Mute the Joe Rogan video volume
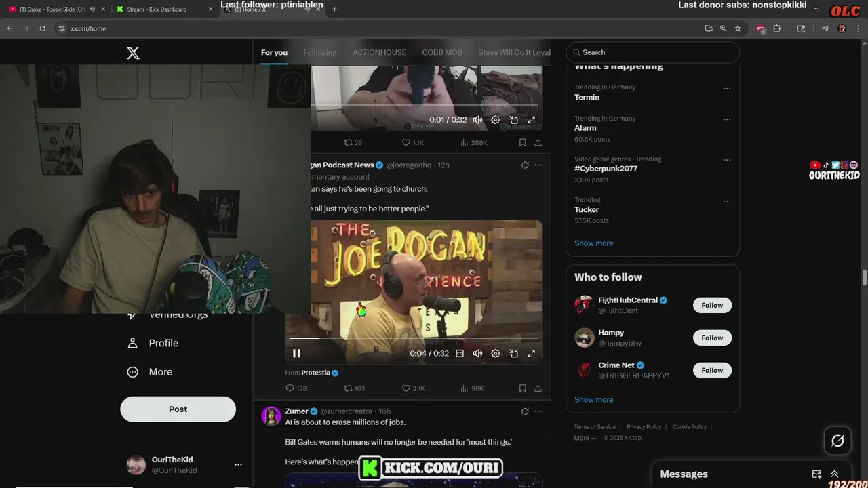The image size is (868, 488). coord(477,353)
